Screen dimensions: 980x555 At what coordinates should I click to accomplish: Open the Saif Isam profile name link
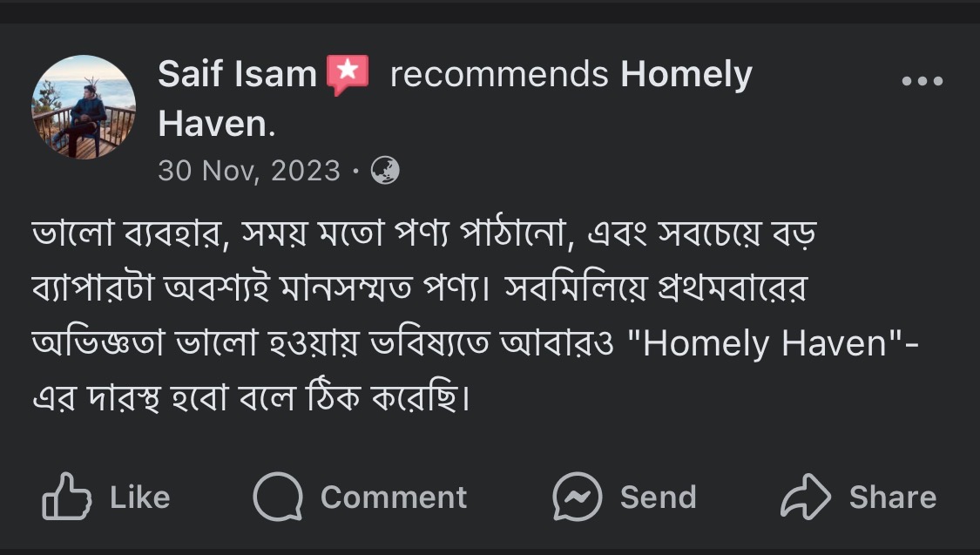pos(238,74)
